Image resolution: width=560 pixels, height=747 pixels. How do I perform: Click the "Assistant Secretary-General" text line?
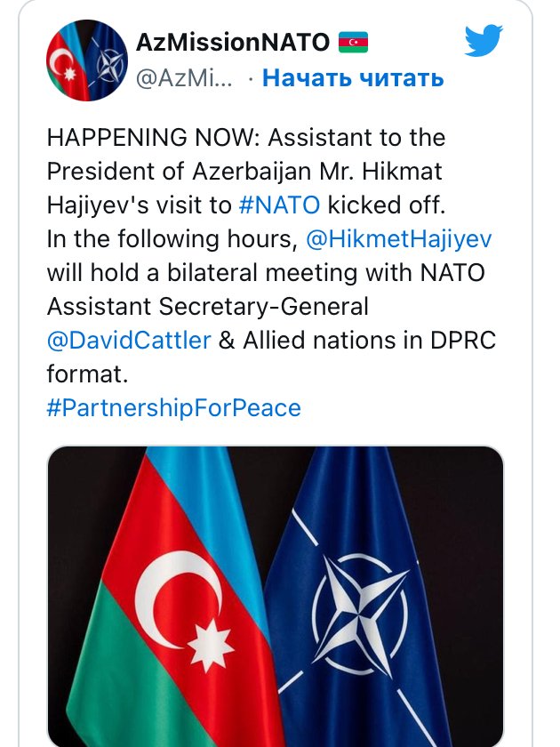(207, 306)
